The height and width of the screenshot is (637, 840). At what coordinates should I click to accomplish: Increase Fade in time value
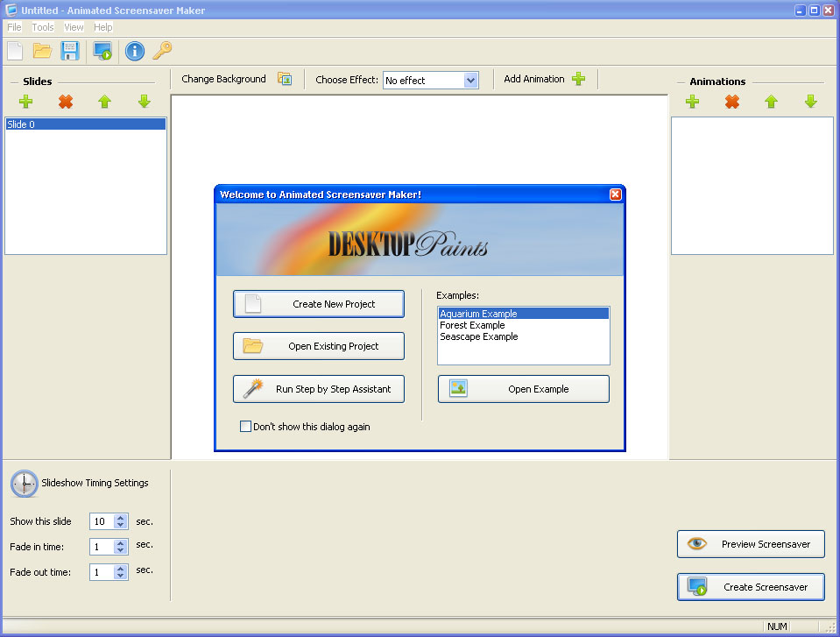[121, 542]
